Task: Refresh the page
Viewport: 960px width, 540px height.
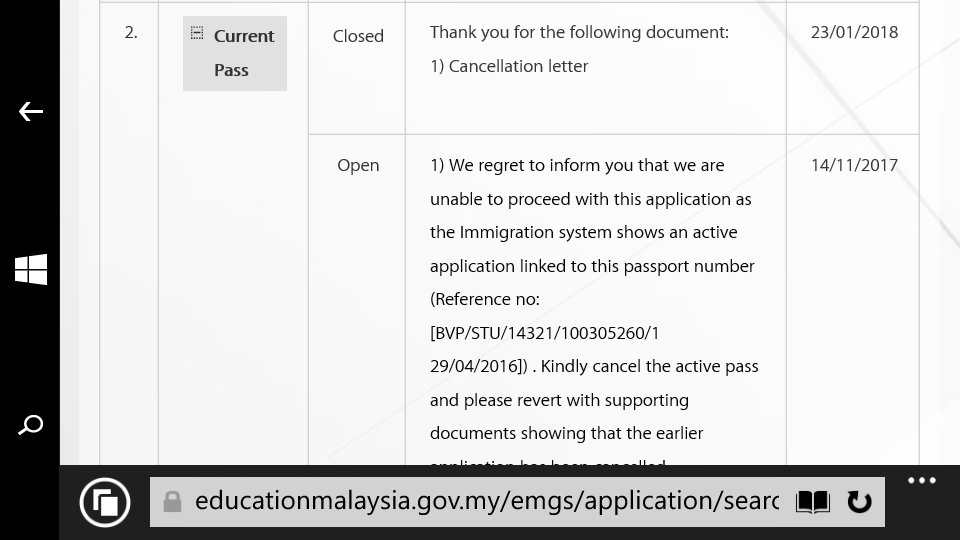Action: 859,502
